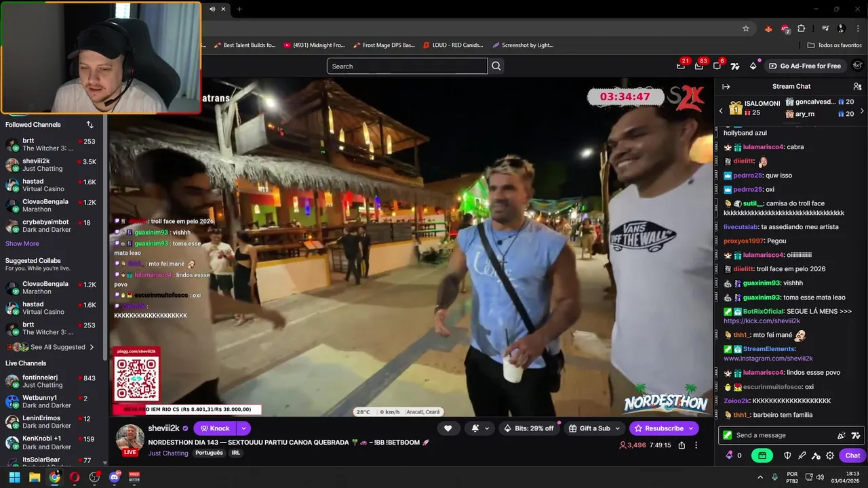This screenshot has width=868, height=488.
Task: Open LOUD - RED Canids bookmark
Action: tap(453, 45)
